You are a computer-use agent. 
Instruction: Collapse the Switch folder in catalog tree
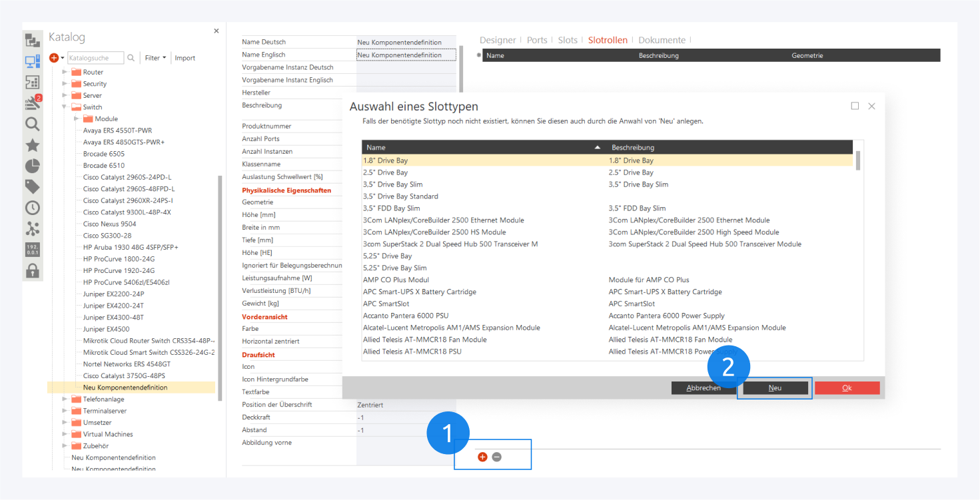coord(65,107)
